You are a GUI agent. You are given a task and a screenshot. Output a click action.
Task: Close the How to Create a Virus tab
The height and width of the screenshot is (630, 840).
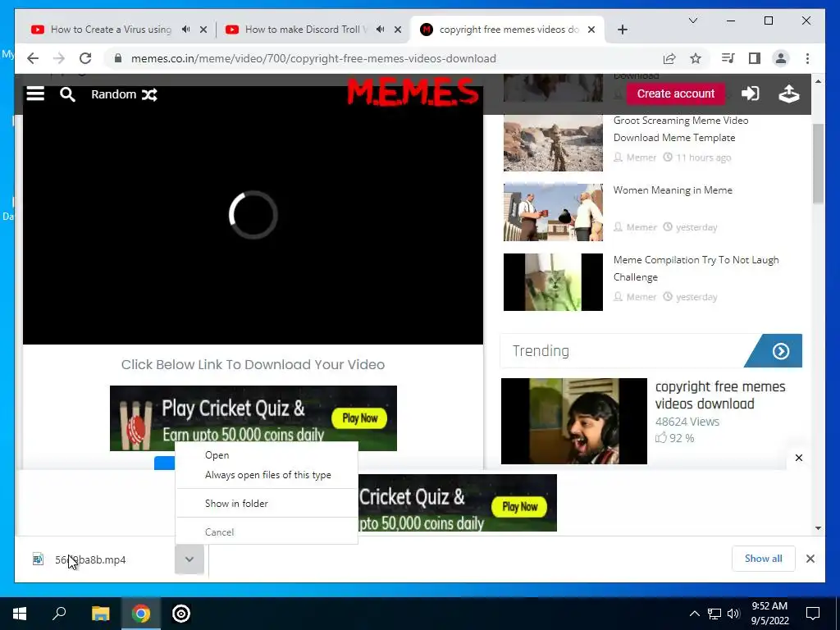tap(203, 30)
